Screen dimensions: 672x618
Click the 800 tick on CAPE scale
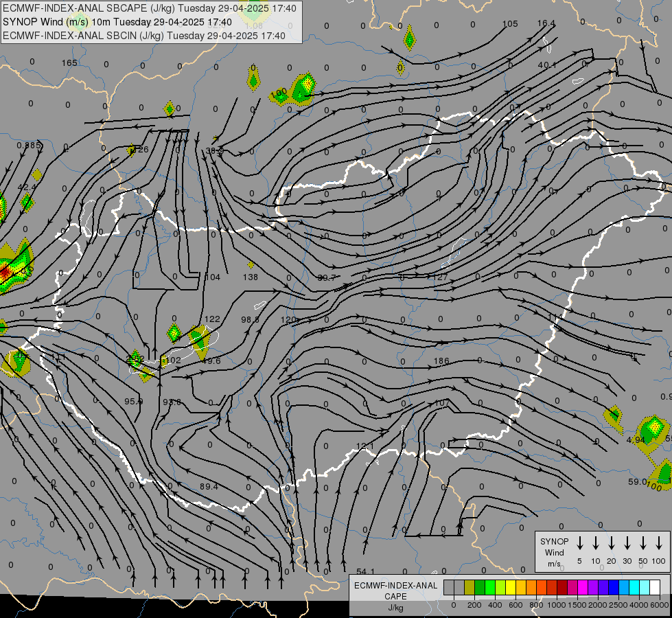pos(536,605)
